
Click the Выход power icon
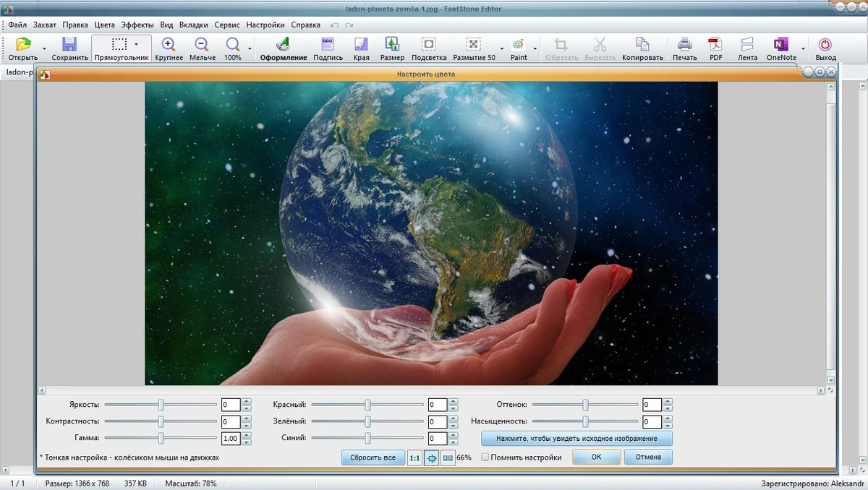click(x=825, y=45)
